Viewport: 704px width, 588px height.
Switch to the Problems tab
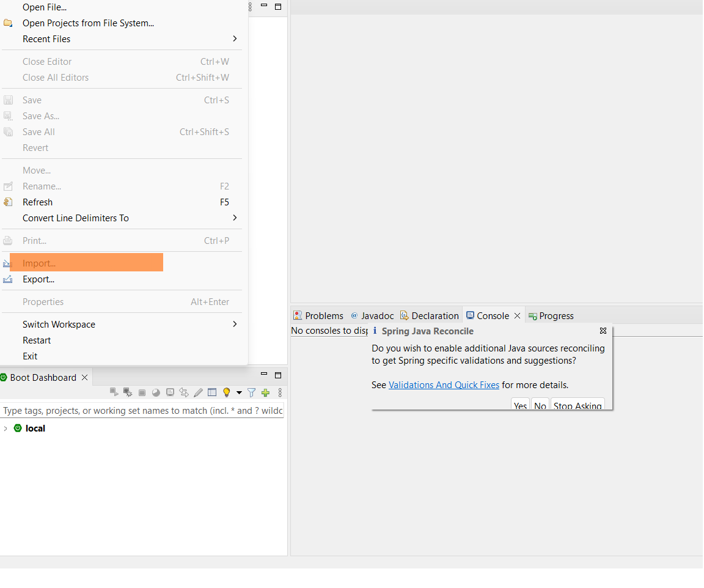[x=318, y=316]
